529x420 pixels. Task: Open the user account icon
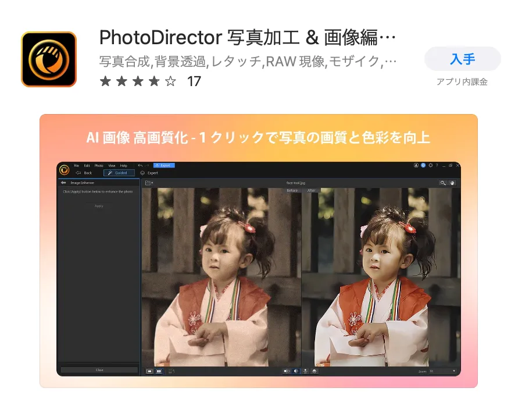[x=416, y=165]
